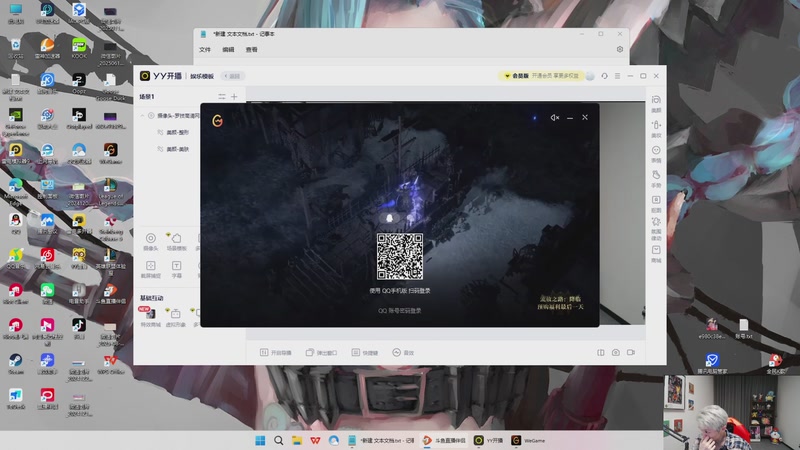Image resolution: width=800 pixels, height=450 pixels.
Task: Open the scene arrangement settings icon beside 场景1
Action: [222, 96]
